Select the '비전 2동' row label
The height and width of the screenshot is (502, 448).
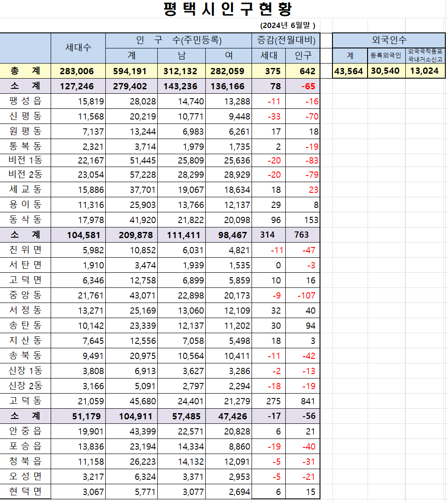click(25, 175)
